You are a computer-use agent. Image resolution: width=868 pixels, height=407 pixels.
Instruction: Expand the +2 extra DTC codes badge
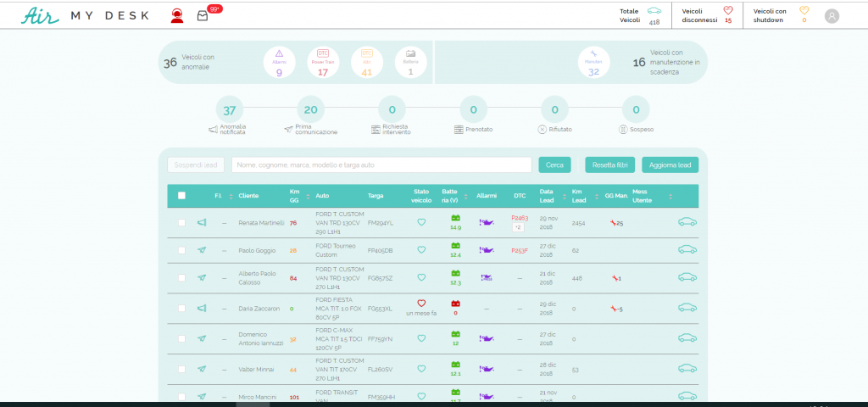518,227
